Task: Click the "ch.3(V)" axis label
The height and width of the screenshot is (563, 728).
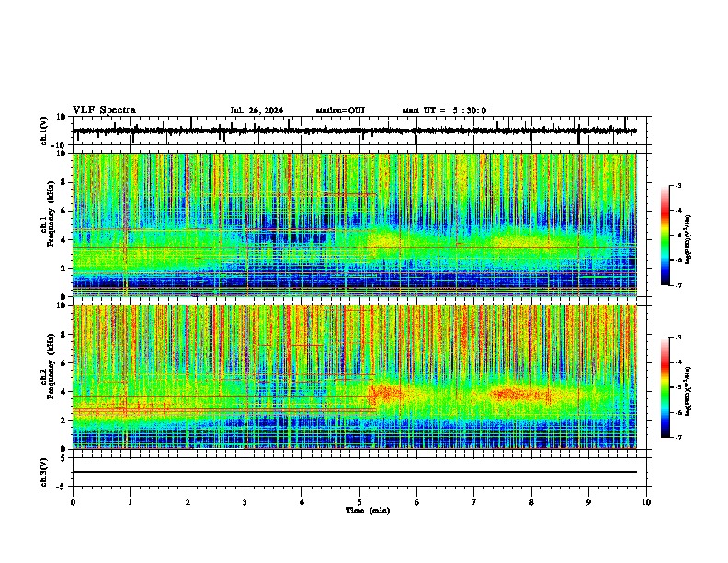Action: [44, 472]
